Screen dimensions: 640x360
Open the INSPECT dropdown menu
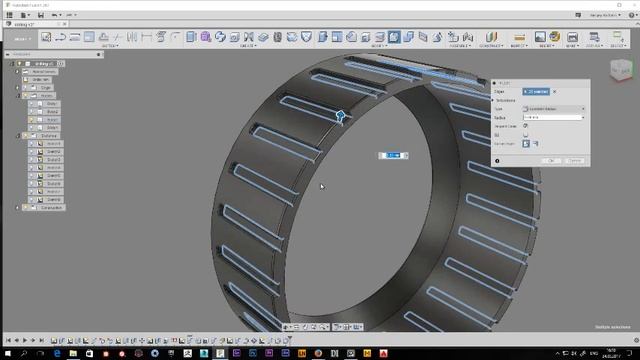click(x=519, y=46)
